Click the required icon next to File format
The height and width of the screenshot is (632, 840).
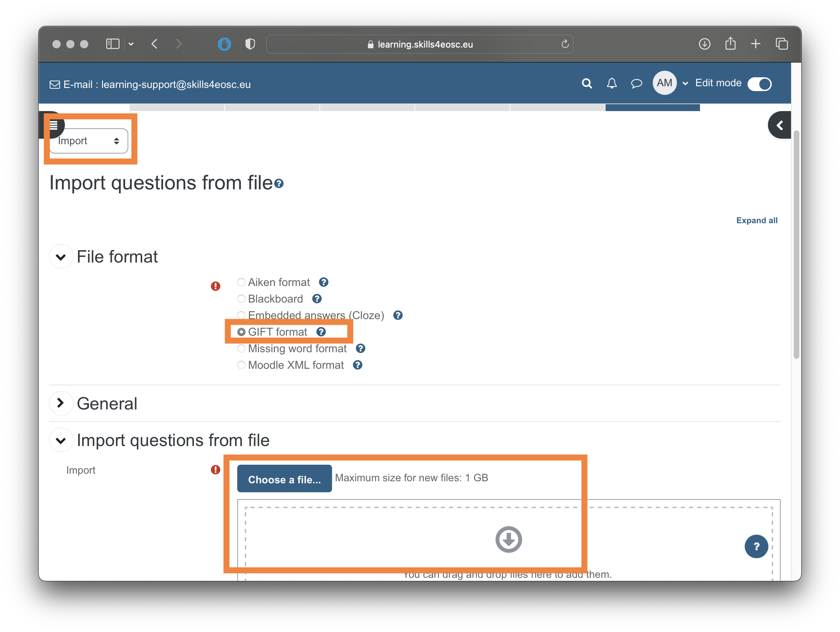(215, 286)
